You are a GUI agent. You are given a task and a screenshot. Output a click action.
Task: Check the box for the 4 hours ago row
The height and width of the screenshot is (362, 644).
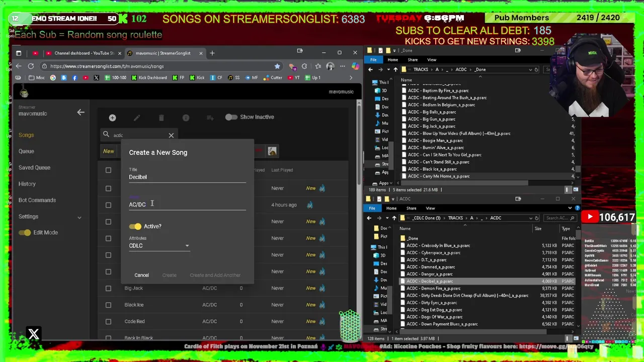pos(108,205)
